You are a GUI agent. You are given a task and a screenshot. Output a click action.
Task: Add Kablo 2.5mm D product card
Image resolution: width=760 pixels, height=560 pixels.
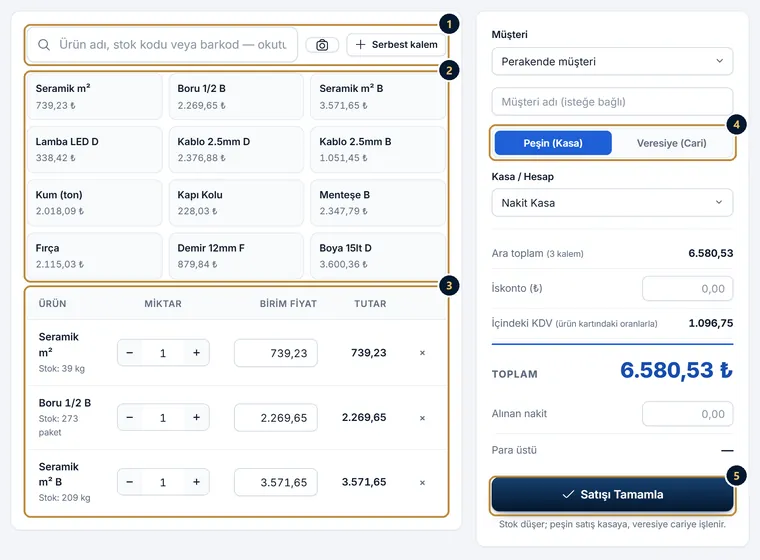pyautogui.click(x=236, y=149)
